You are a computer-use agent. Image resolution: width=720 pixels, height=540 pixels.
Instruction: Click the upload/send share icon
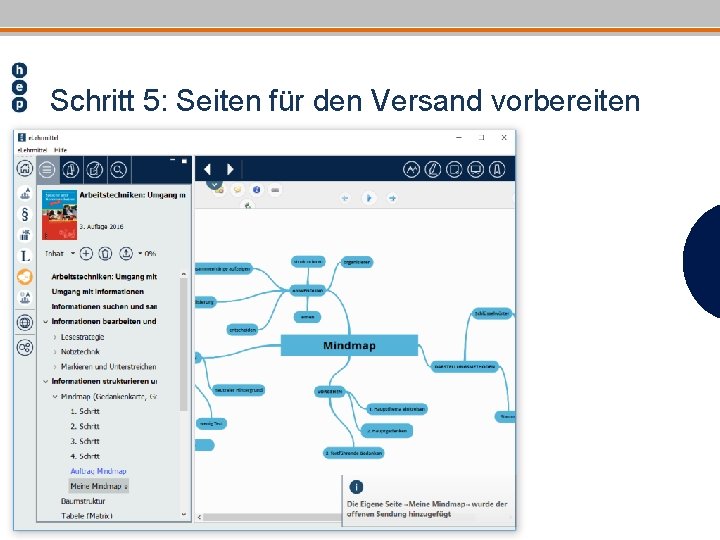pos(126,253)
